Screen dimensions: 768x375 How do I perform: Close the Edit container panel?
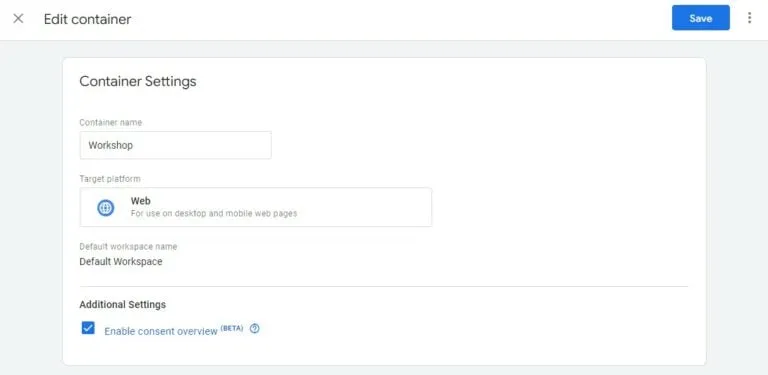point(18,19)
